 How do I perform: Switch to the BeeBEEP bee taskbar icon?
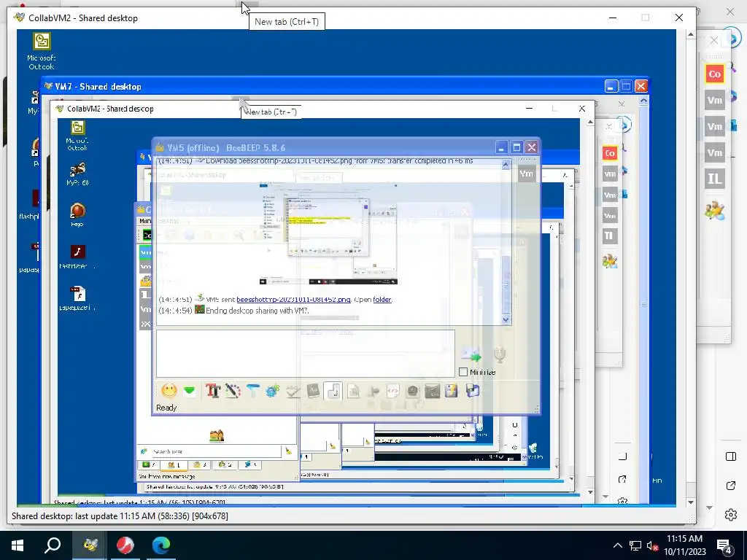point(89,545)
